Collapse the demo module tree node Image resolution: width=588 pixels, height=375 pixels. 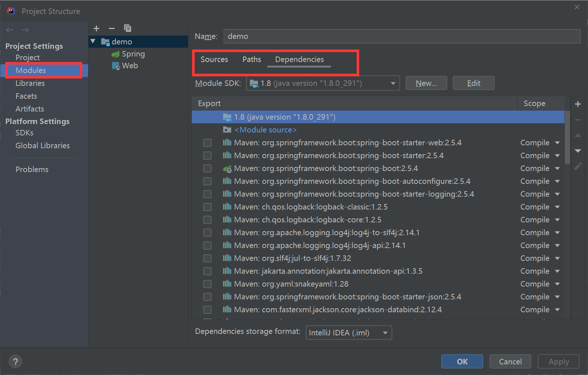93,41
